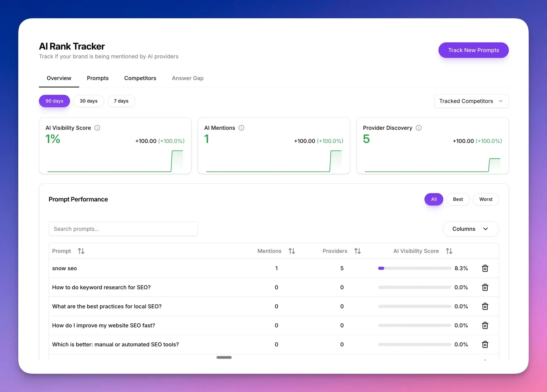Switch to the Competitors tab
Screen dimensions: 547x392
point(140,78)
